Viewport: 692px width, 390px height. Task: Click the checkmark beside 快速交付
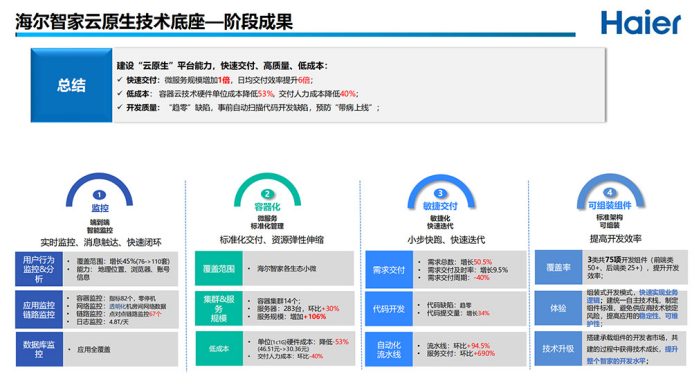(120, 80)
